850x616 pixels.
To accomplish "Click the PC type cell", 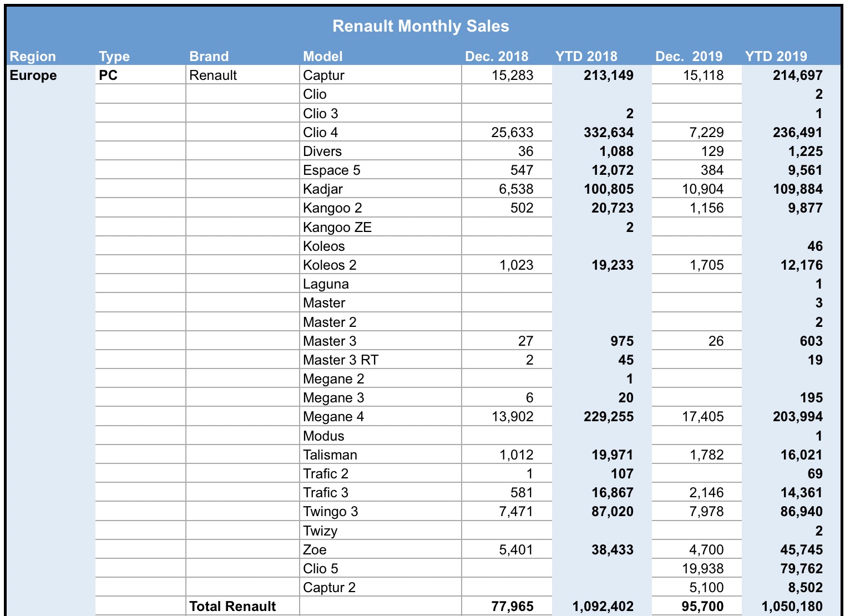I will click(108, 75).
